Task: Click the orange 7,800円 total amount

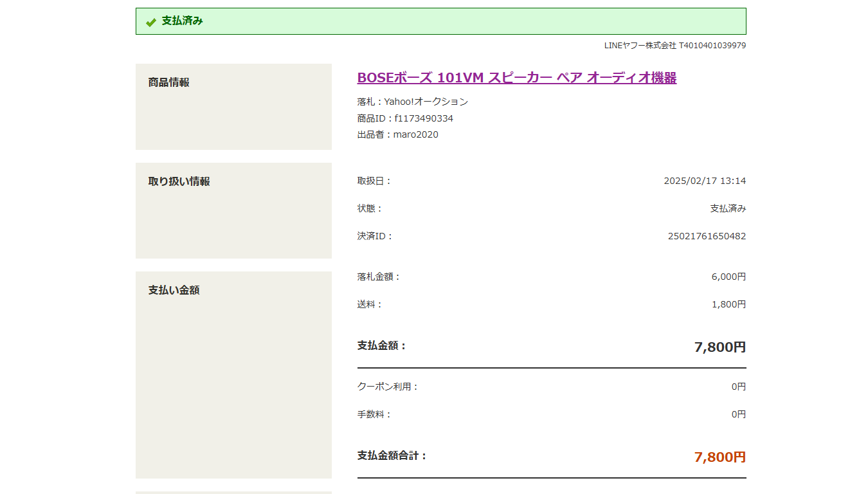Action: (719, 457)
